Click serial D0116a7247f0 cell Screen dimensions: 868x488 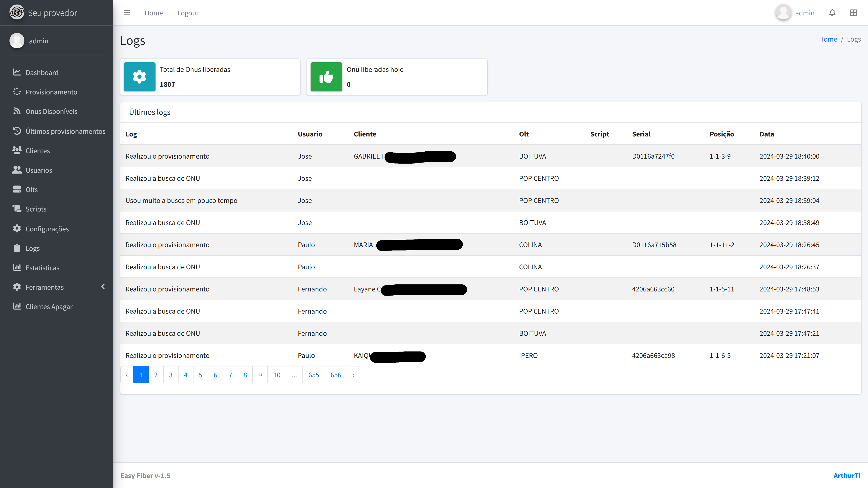pos(653,156)
